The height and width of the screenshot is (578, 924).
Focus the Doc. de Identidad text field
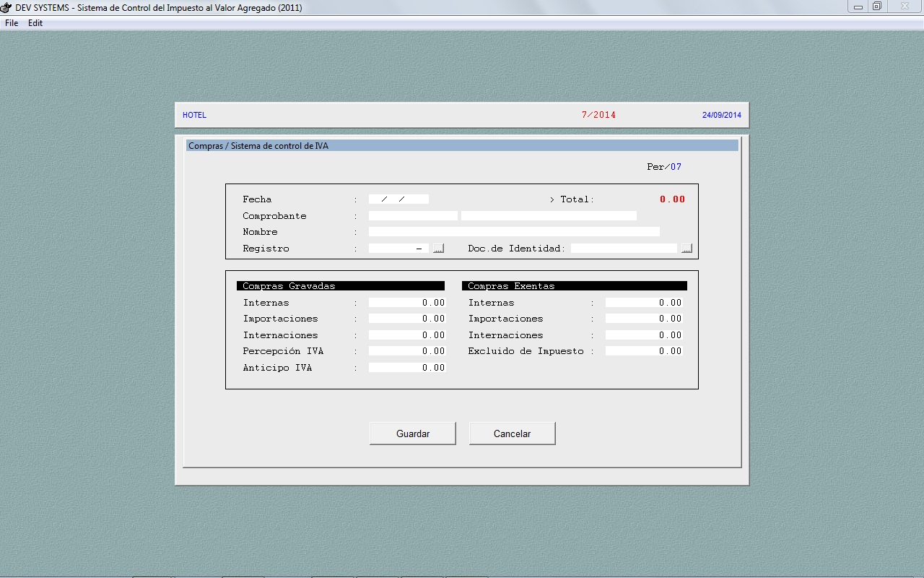pos(624,249)
